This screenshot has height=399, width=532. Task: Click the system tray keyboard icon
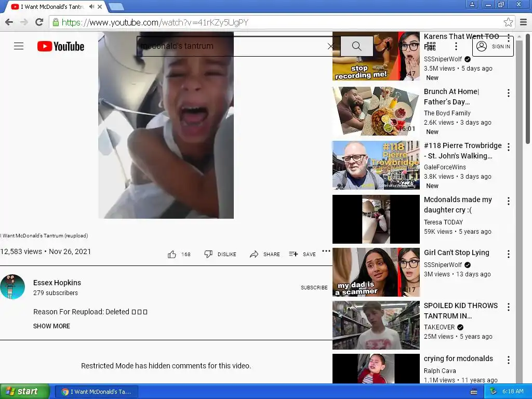[474, 392]
